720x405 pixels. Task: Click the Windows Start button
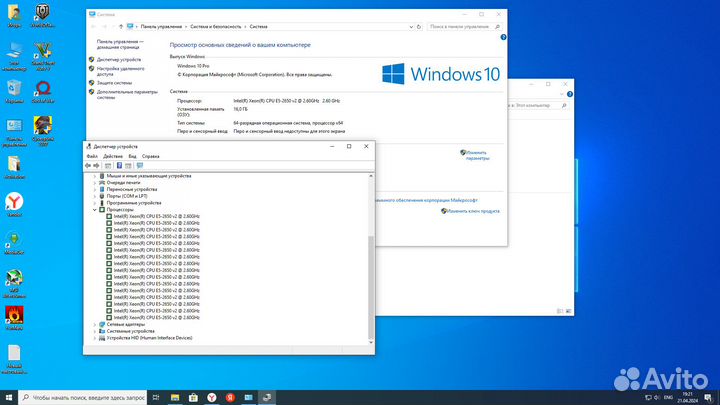9,397
